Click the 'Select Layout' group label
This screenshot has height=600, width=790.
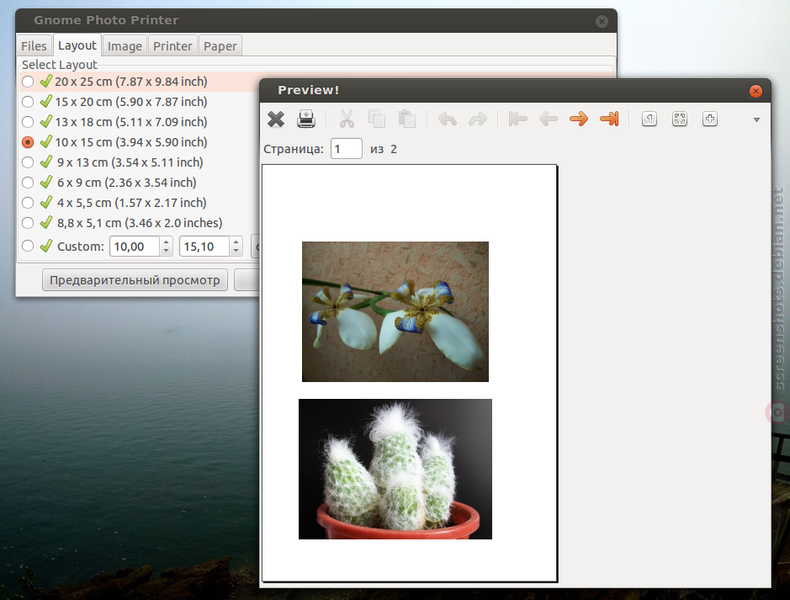59,65
